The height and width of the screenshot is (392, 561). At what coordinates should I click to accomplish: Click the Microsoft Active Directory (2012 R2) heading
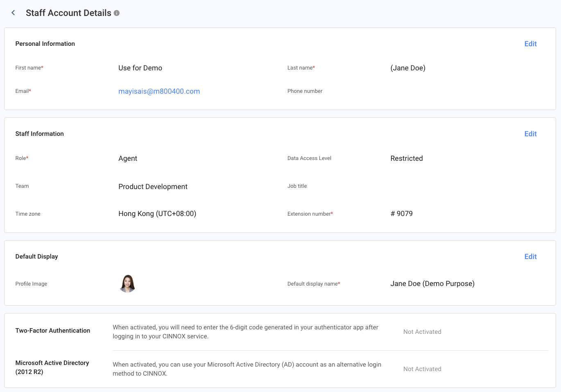click(x=52, y=367)
